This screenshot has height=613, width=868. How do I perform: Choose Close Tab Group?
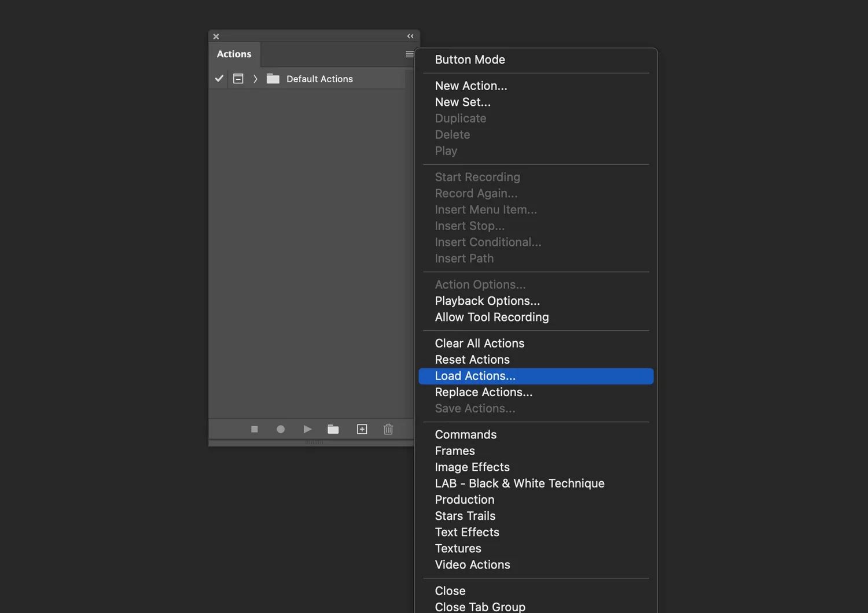tap(536, 606)
